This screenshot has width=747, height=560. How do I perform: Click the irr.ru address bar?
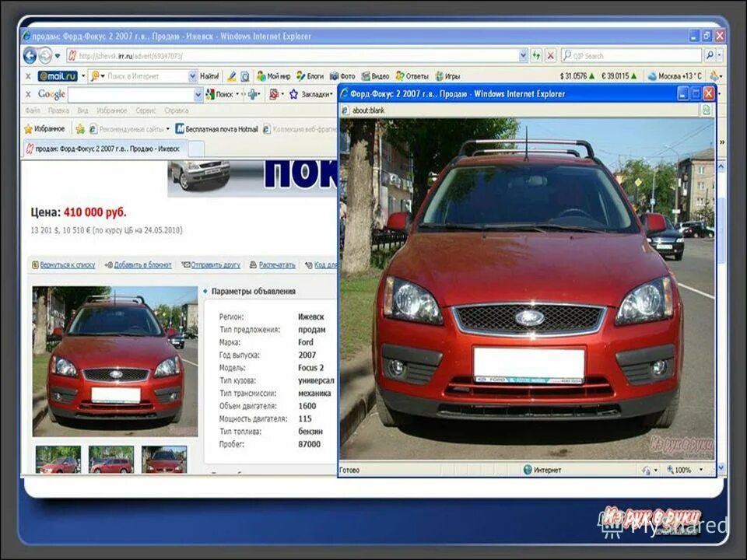pos(293,56)
